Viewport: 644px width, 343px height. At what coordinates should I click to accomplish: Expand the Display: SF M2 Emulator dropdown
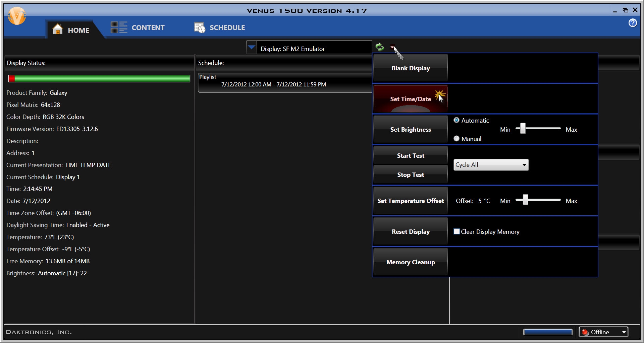pyautogui.click(x=252, y=48)
